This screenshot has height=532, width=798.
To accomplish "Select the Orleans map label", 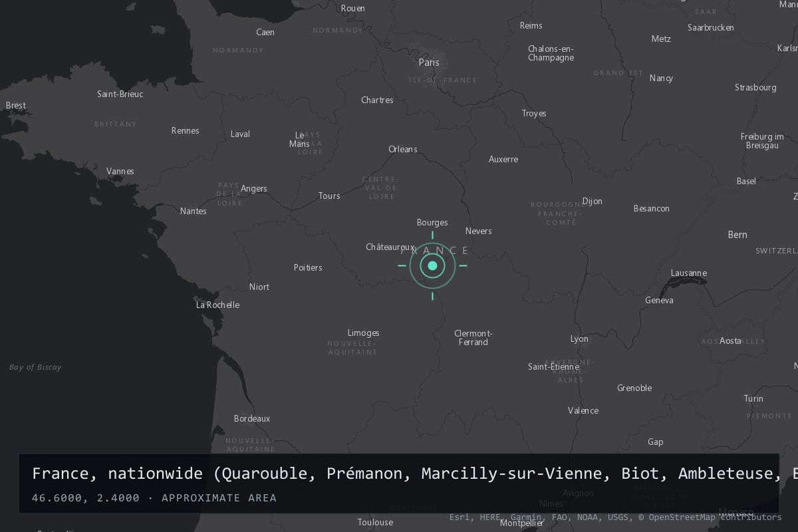I will pyautogui.click(x=403, y=149).
